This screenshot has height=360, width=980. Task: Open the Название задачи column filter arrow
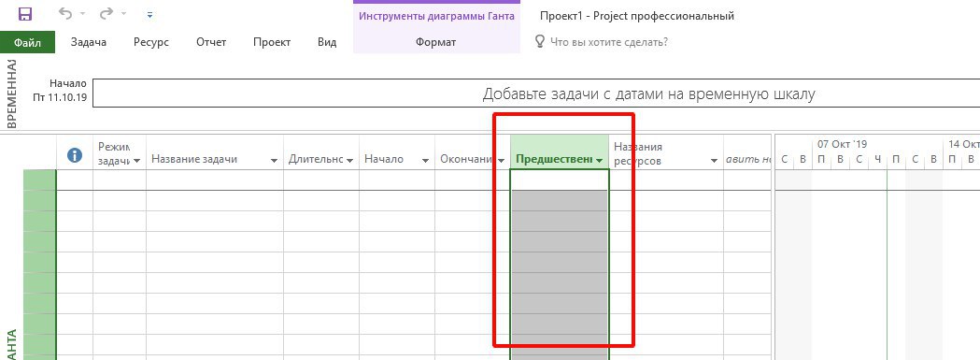(274, 161)
